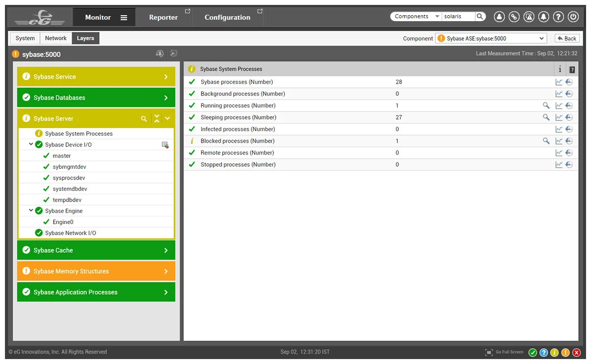591x364 pixels.
Task: Open the Monitor menu
Action: pyautogui.click(x=104, y=17)
